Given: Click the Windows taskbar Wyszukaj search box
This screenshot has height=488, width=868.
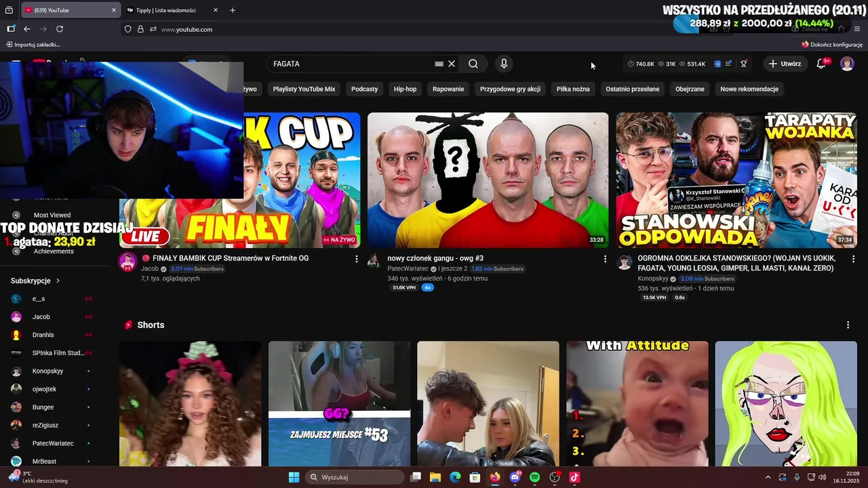Looking at the screenshot, I should 354,477.
